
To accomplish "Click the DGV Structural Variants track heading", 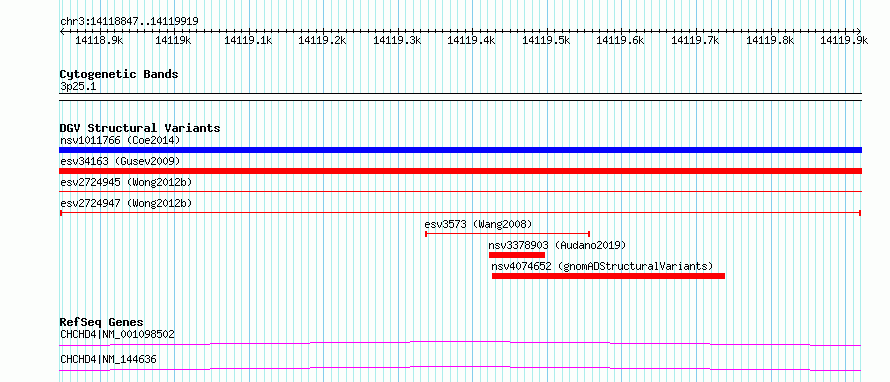I will coord(140,128).
